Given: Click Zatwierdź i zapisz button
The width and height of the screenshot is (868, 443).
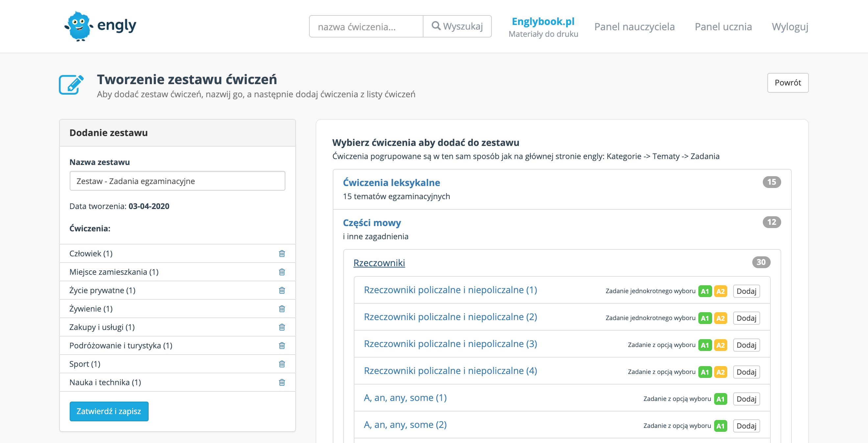Looking at the screenshot, I should coord(109,411).
